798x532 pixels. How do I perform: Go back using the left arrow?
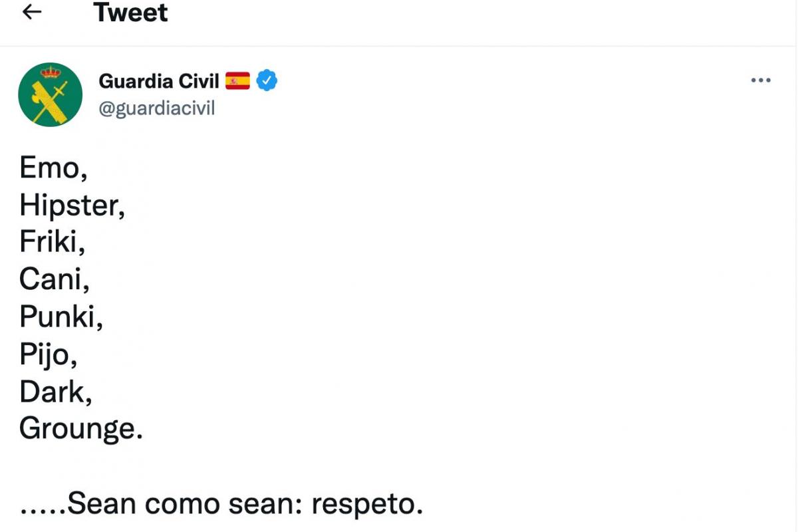point(32,12)
